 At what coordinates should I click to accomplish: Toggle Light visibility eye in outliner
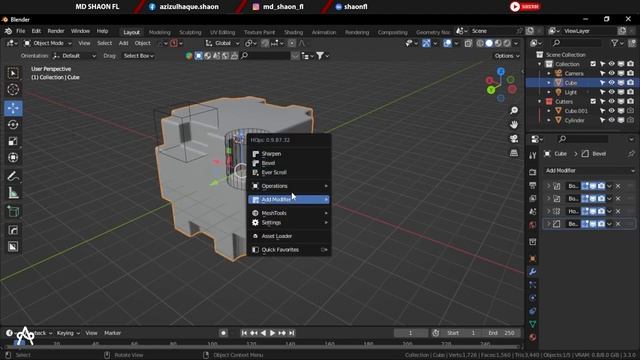click(611, 92)
